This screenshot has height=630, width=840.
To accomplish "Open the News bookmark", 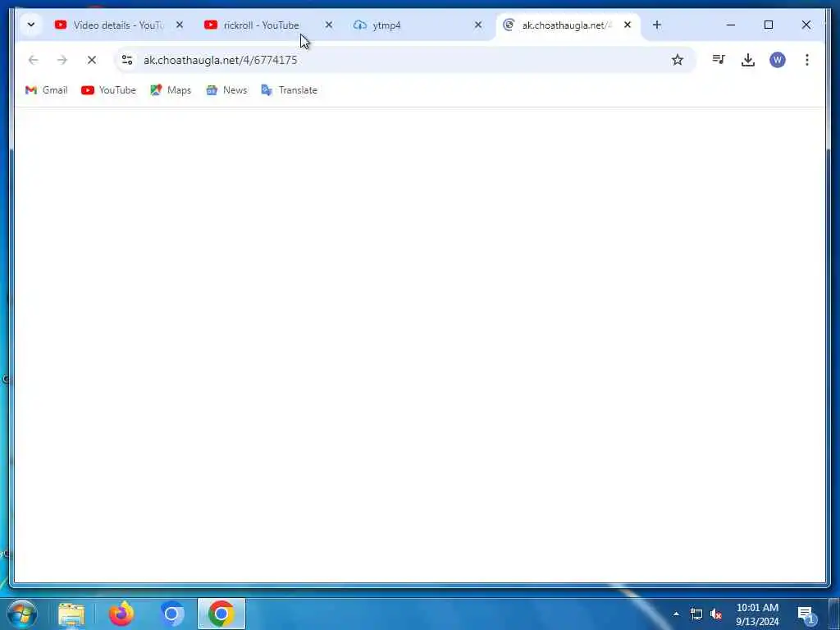I will [x=226, y=90].
